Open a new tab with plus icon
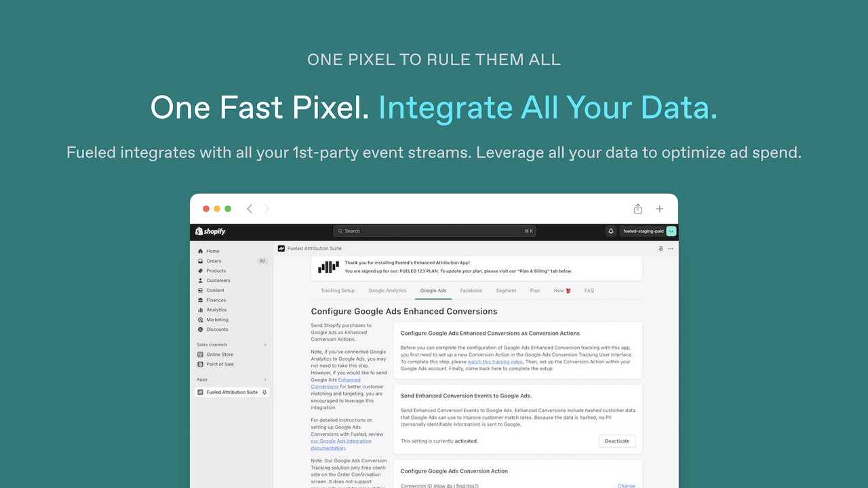The image size is (868, 488). (x=659, y=209)
